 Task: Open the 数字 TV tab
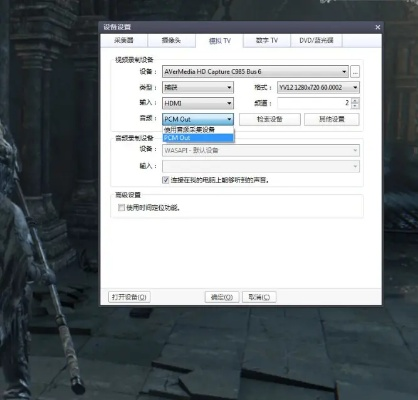tap(267, 41)
